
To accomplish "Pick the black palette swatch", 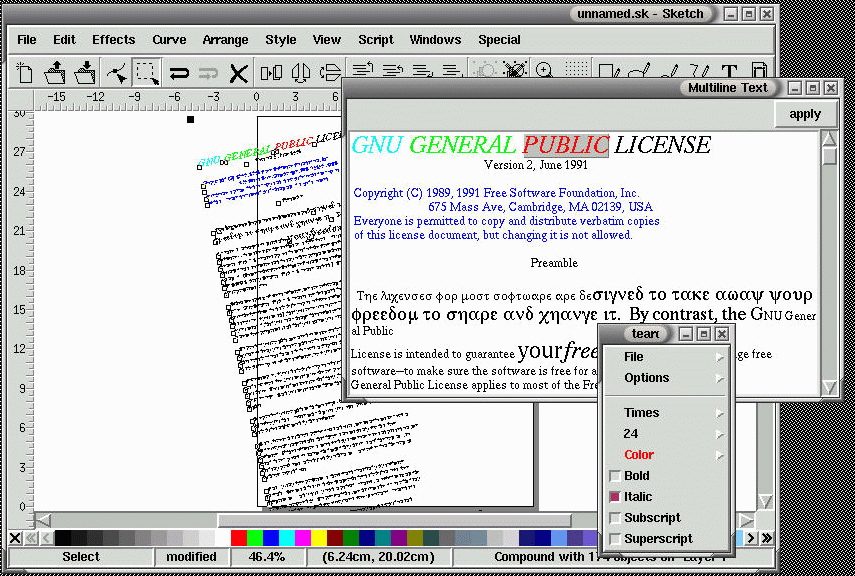I will 63,538.
